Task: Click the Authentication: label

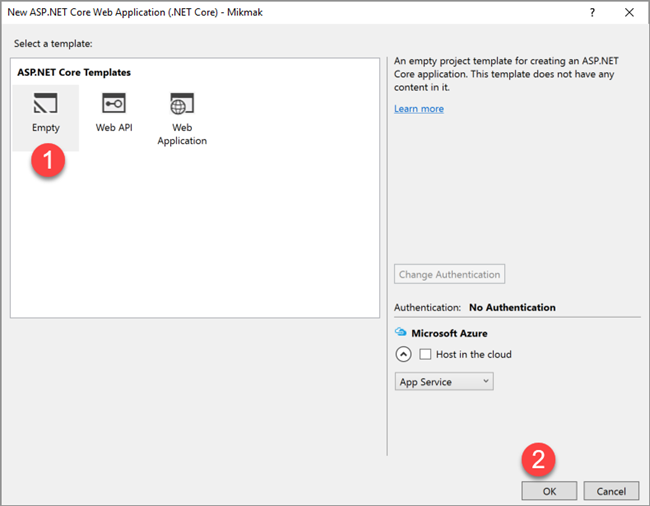Action: pos(427,307)
